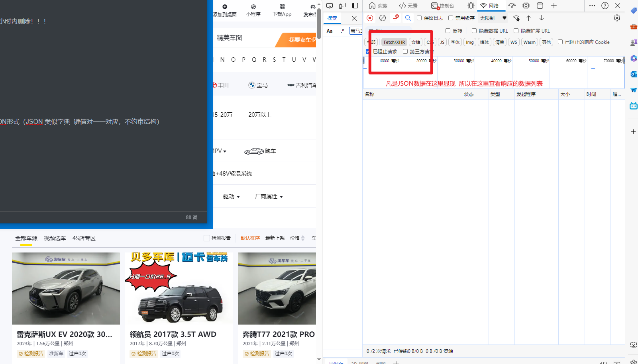Toggle DevTools activity bar dock icon

355,6
